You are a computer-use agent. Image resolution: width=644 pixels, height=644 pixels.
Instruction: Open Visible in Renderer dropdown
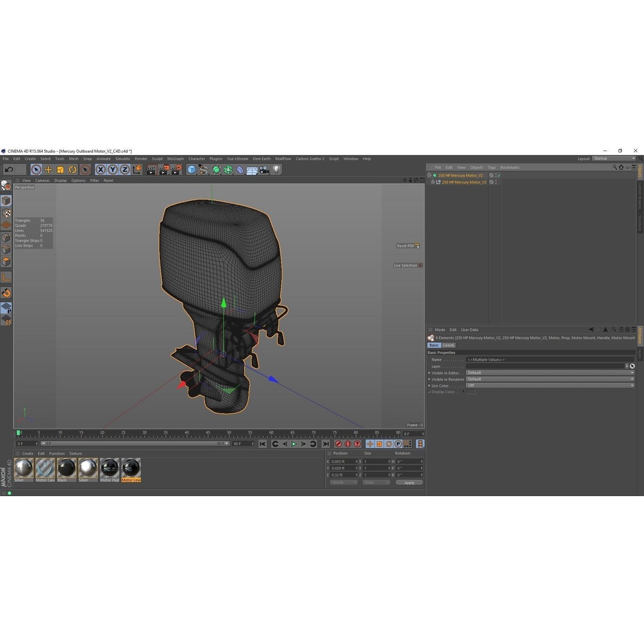[550, 379]
